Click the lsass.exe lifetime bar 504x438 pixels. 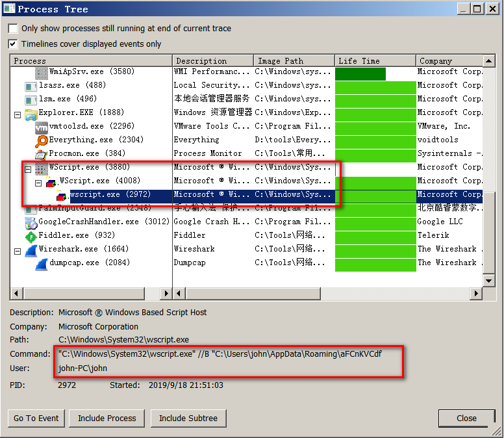pos(375,87)
